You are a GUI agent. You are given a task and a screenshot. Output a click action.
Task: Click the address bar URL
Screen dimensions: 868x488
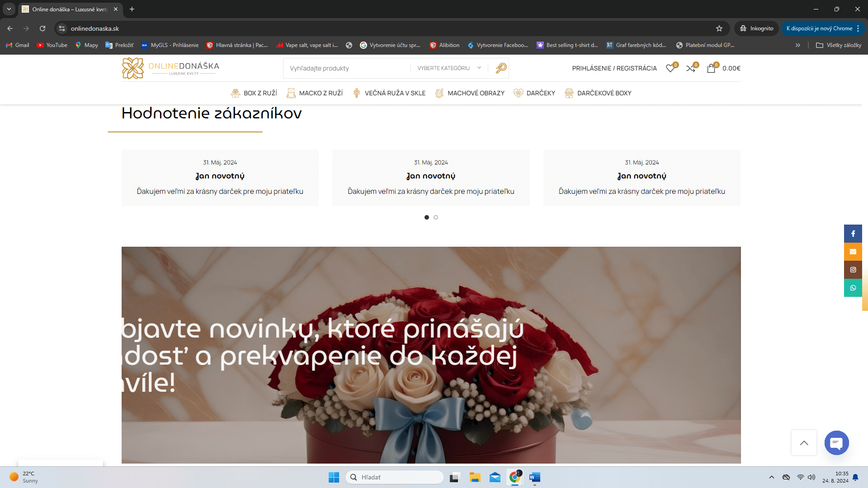click(95, 28)
